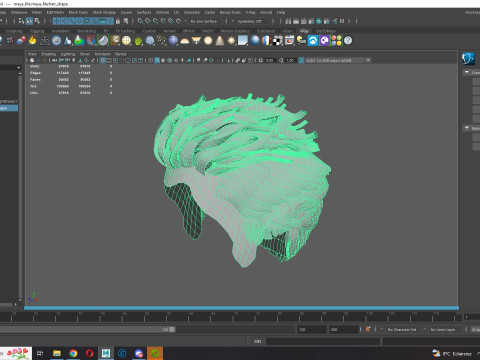Open the No Anim Layer dropdown
480x360 pixels.
pyautogui.click(x=444, y=329)
